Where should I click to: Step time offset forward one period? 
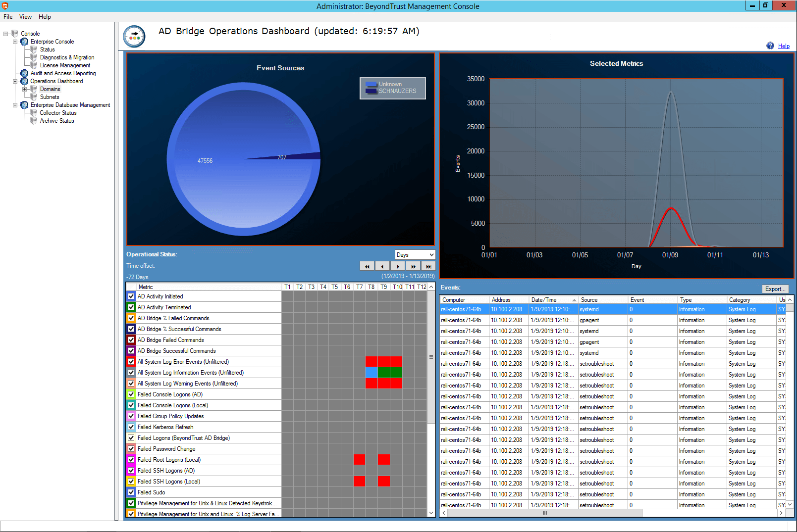(398, 266)
